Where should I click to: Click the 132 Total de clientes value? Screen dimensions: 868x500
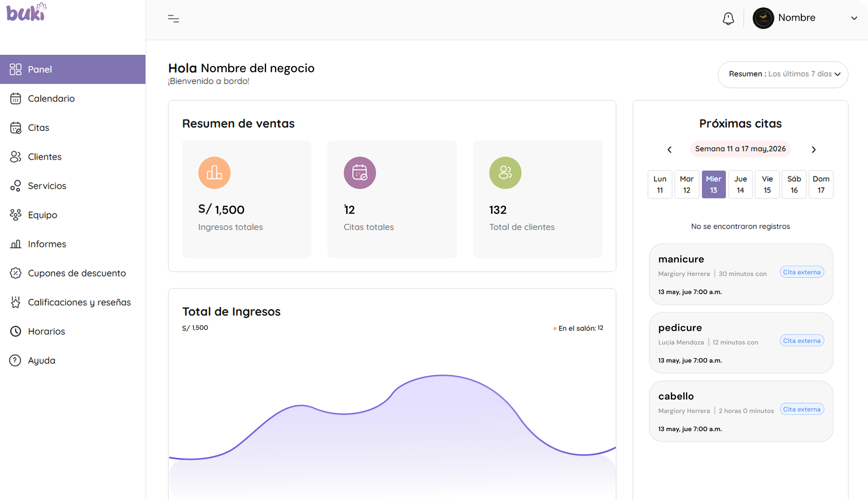point(498,210)
